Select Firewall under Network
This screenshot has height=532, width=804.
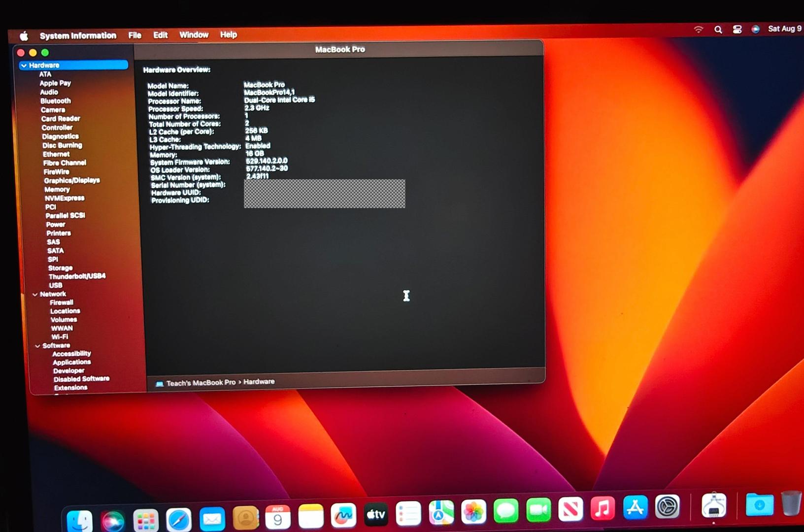pos(62,302)
